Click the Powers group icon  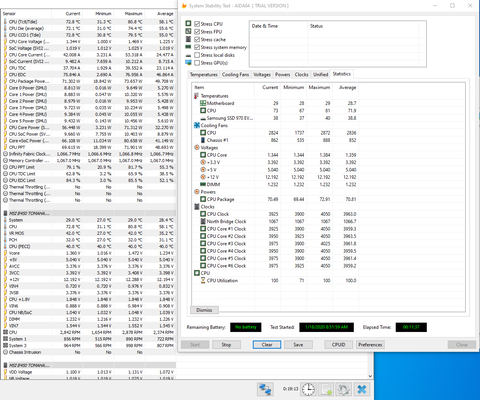coord(197,192)
